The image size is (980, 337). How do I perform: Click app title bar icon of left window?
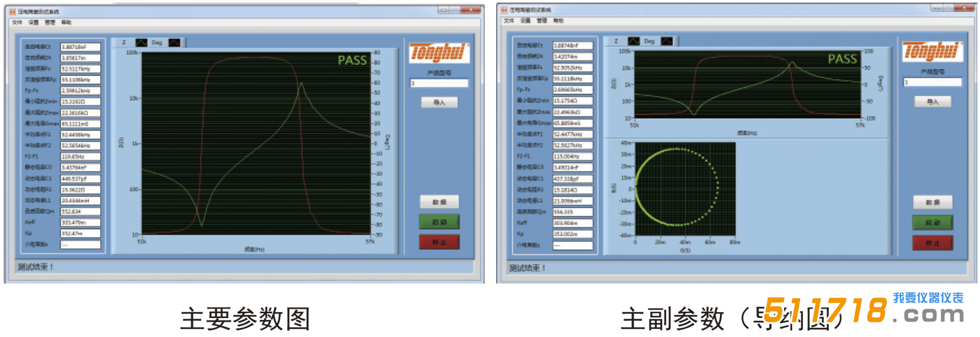point(12,11)
